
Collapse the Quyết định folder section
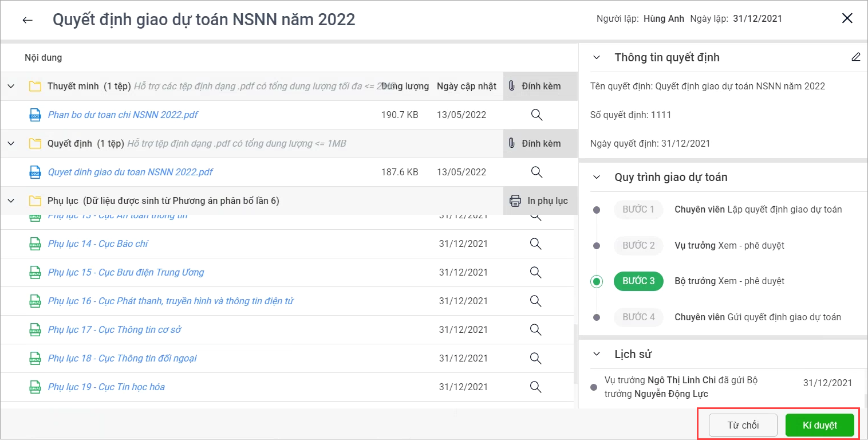click(11, 143)
